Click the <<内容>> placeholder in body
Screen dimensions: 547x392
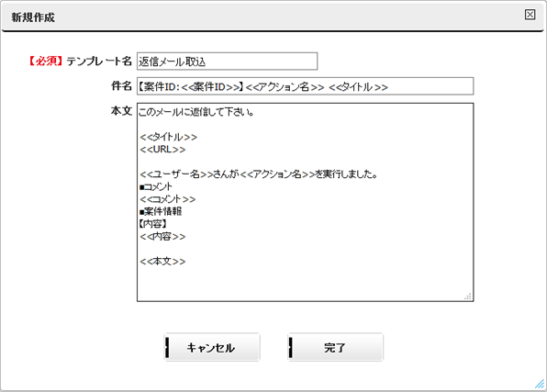point(162,236)
